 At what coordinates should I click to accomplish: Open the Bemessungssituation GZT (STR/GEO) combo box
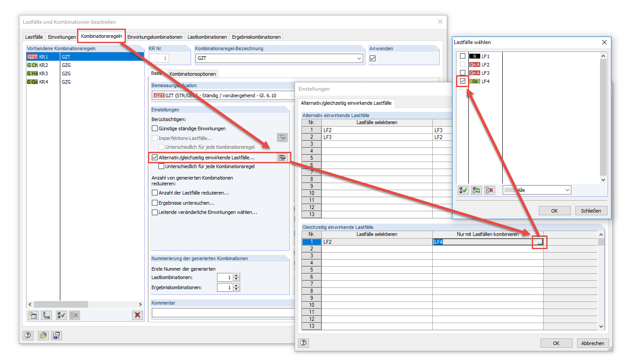(223, 96)
